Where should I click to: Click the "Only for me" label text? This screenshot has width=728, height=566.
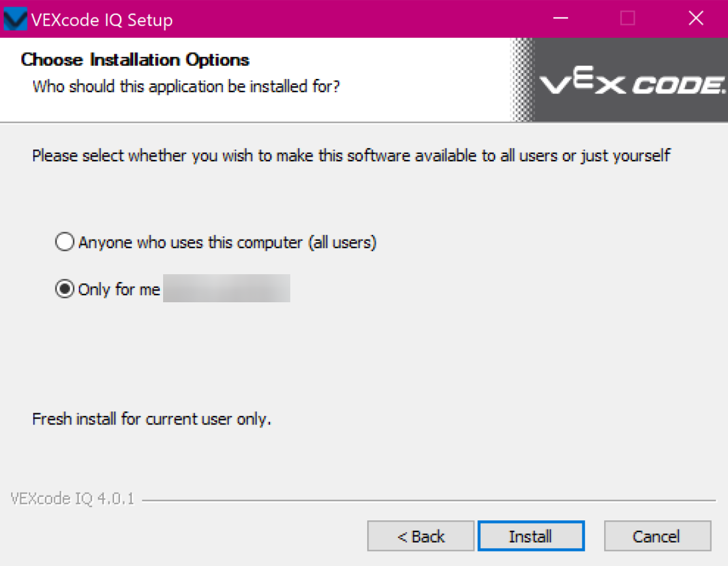coord(119,289)
